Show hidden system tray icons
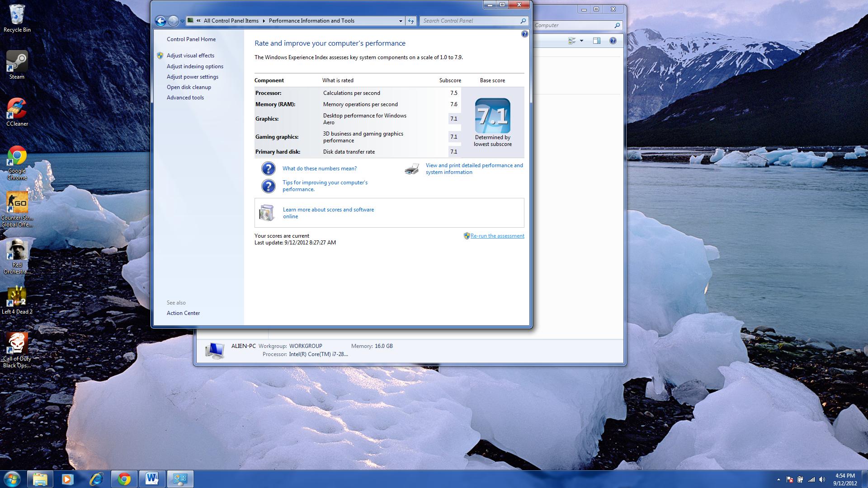868x488 pixels. (778, 479)
